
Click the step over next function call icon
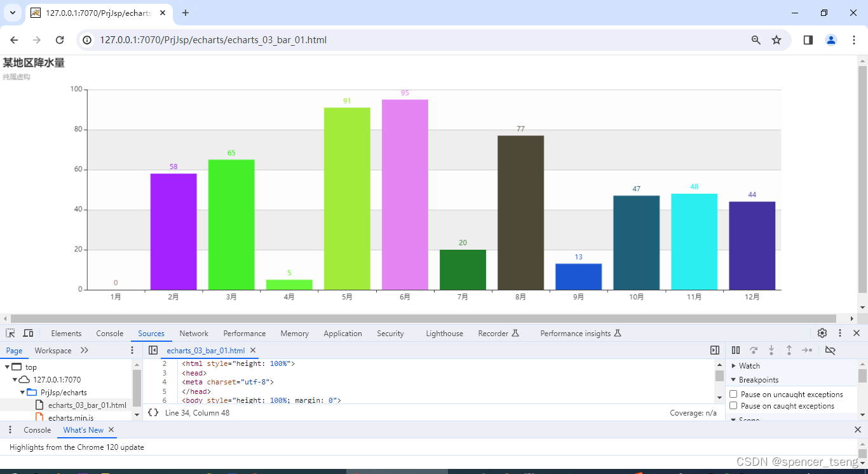(x=754, y=350)
